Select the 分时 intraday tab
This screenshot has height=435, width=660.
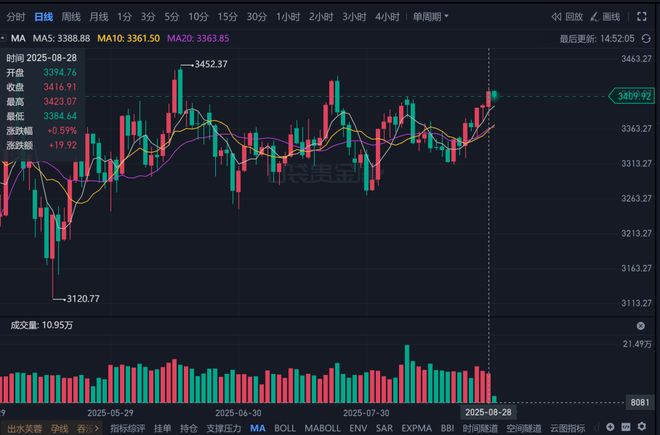pos(16,17)
